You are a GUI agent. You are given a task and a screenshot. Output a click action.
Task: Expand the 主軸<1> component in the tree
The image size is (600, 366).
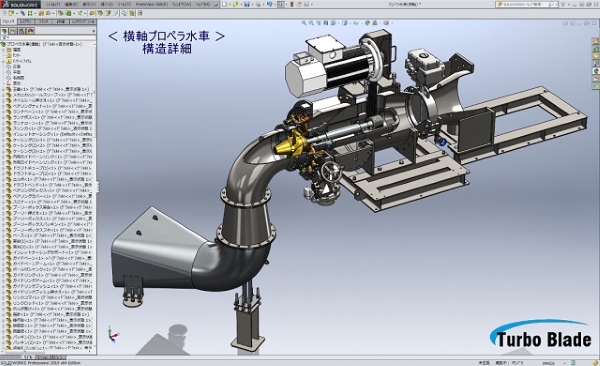pyautogui.click(x=3, y=89)
